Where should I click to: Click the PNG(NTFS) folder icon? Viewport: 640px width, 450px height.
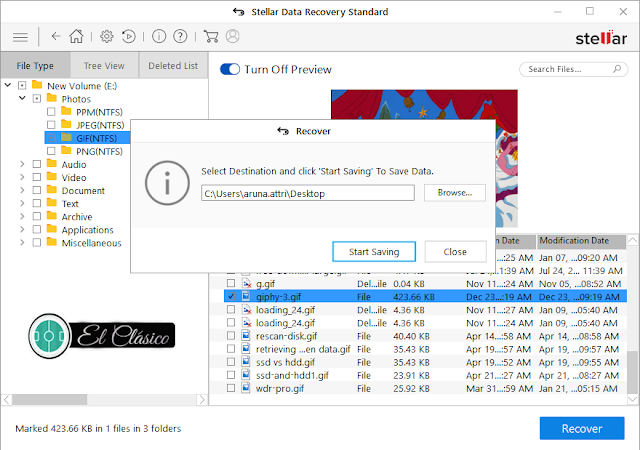click(66, 150)
